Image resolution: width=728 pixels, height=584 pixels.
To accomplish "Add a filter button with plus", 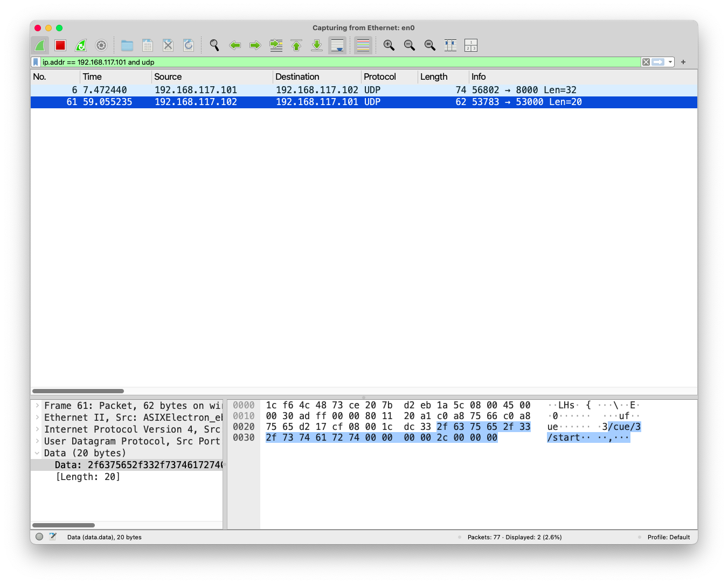I will click(683, 62).
